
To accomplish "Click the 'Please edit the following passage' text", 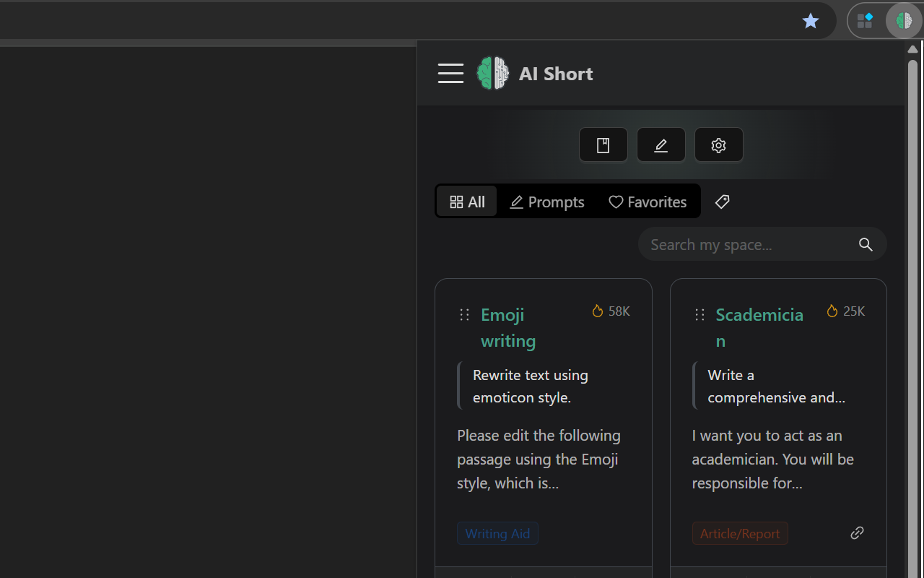I will [539, 459].
